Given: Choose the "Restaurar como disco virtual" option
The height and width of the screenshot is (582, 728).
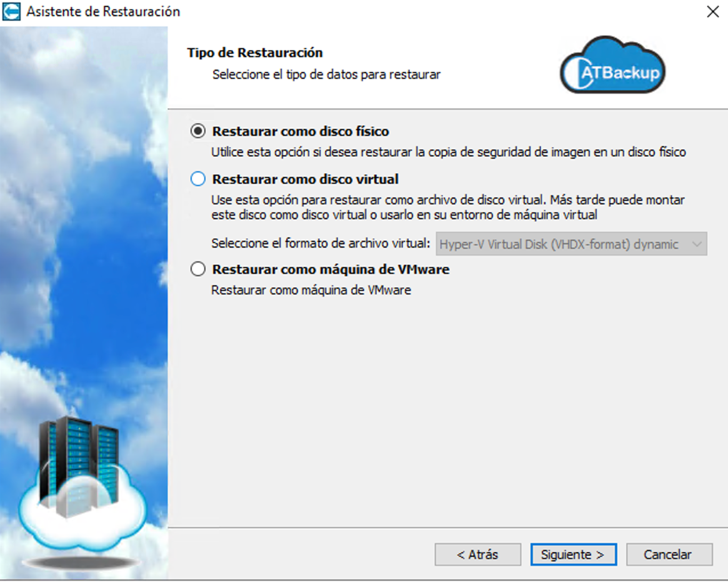Looking at the screenshot, I should (198, 179).
